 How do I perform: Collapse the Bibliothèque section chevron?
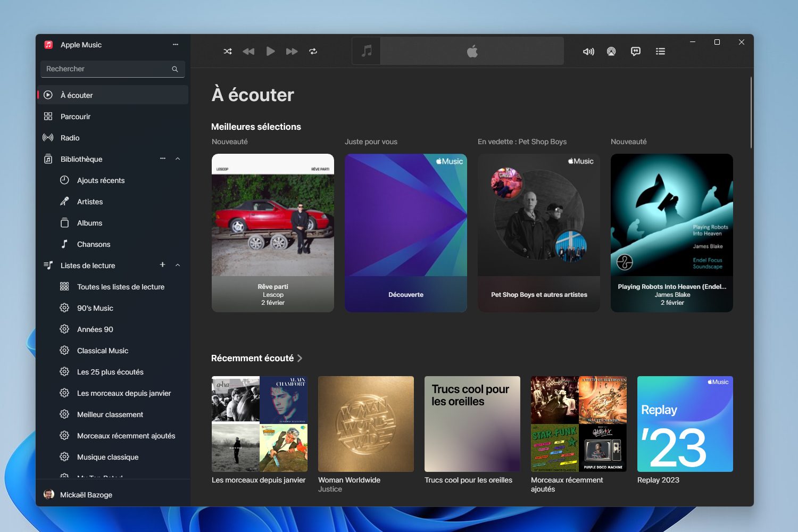pyautogui.click(x=178, y=159)
